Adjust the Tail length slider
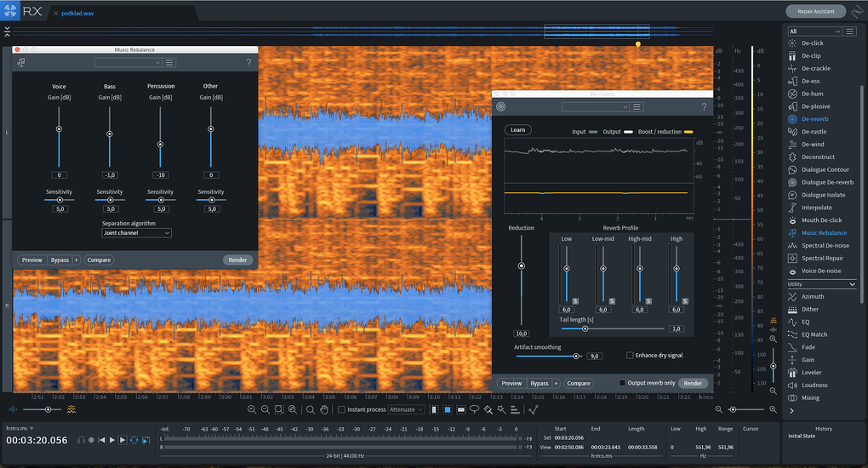The height and width of the screenshot is (468, 868). coord(613,329)
